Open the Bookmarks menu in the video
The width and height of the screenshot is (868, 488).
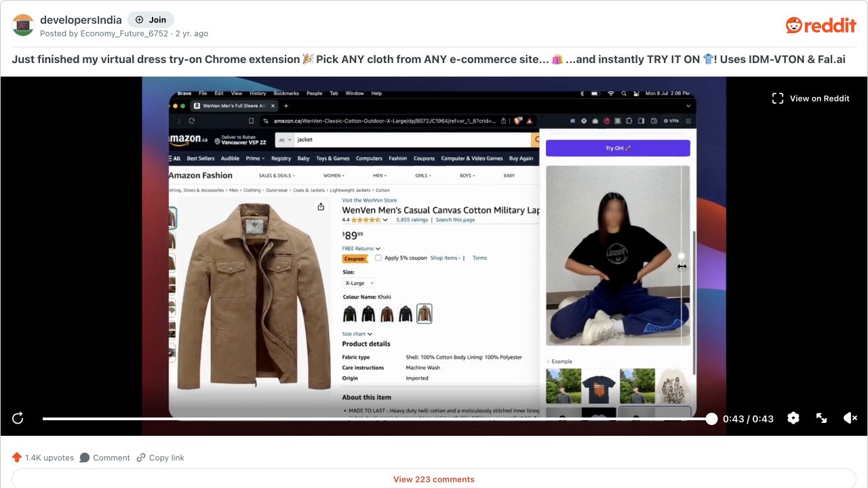[286, 94]
